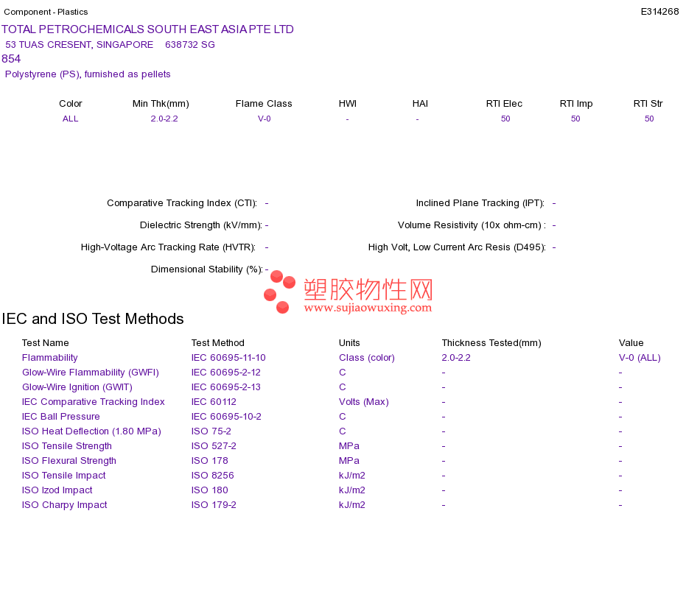This screenshot has width=700, height=589.
Task: Click the TOTAL PETROCHEMICALS SOUTH EAST ASIA company name
Action: tap(147, 29)
